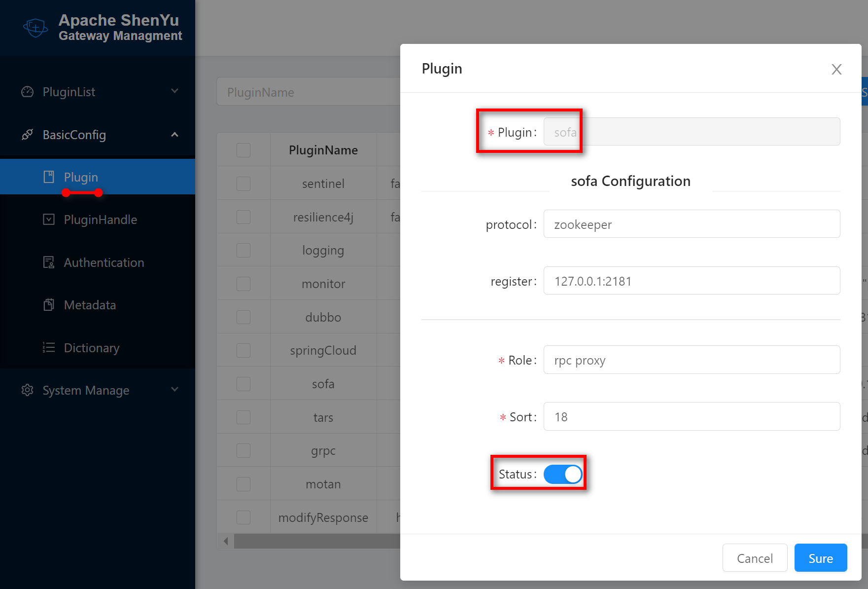Image resolution: width=868 pixels, height=589 pixels.
Task: Click the Apache ShenYu logo icon
Action: point(35,28)
